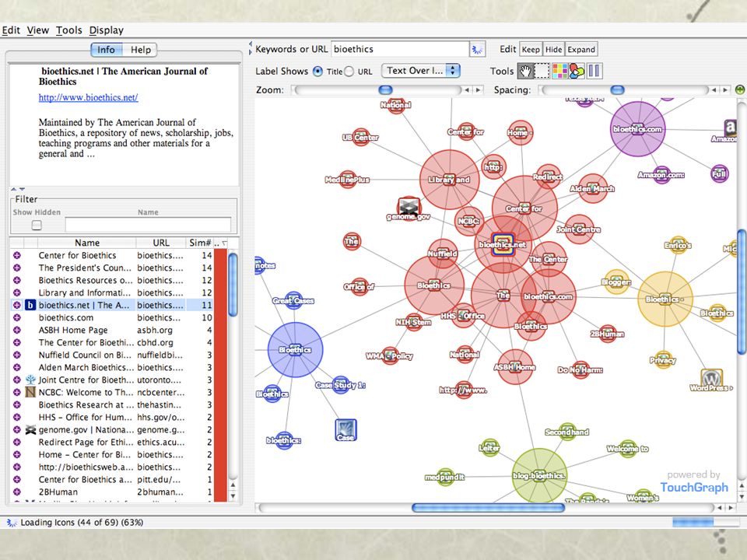Switch to the Info tab
The width and height of the screenshot is (747, 560).
click(x=107, y=50)
